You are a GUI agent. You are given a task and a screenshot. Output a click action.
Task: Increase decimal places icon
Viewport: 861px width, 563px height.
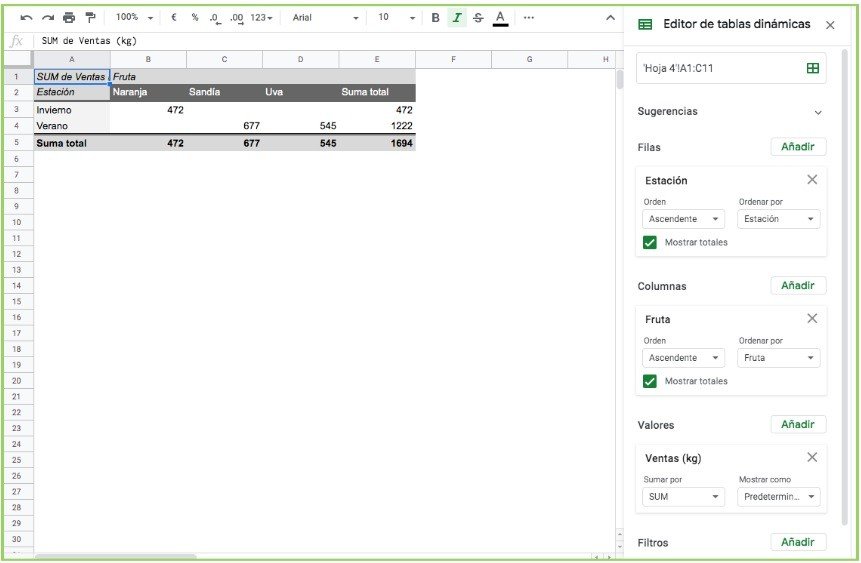(x=237, y=18)
